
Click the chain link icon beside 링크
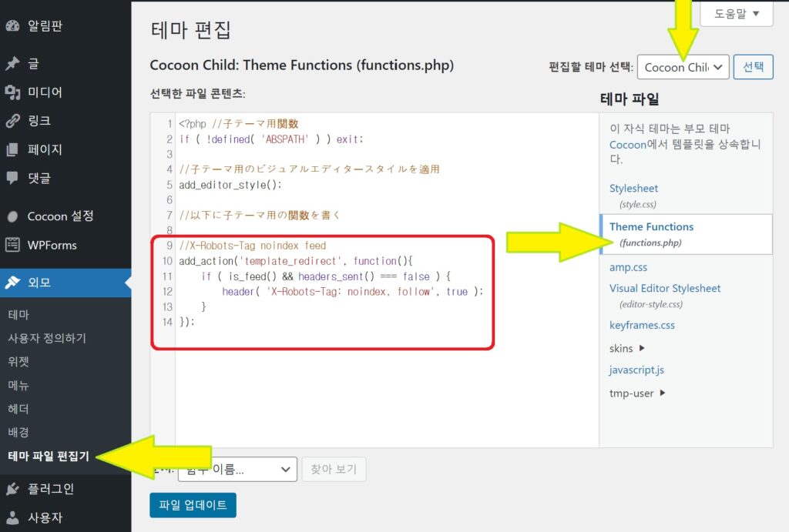pyautogui.click(x=12, y=121)
